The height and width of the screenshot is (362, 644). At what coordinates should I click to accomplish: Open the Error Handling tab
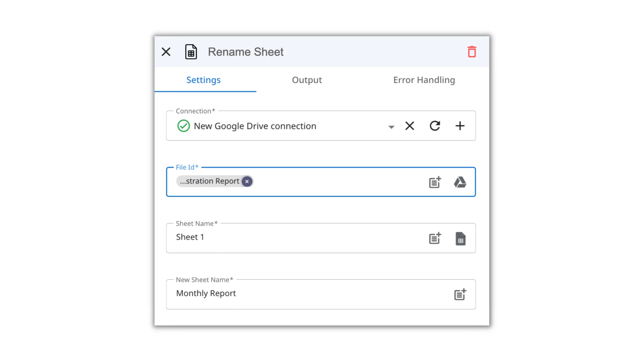point(424,80)
